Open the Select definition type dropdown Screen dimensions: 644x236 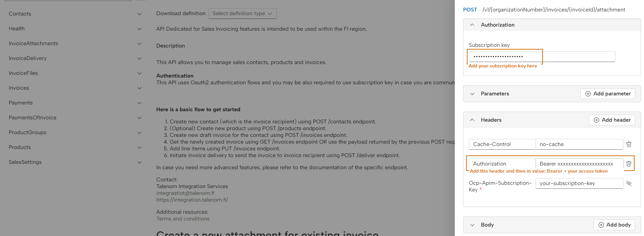tap(243, 13)
